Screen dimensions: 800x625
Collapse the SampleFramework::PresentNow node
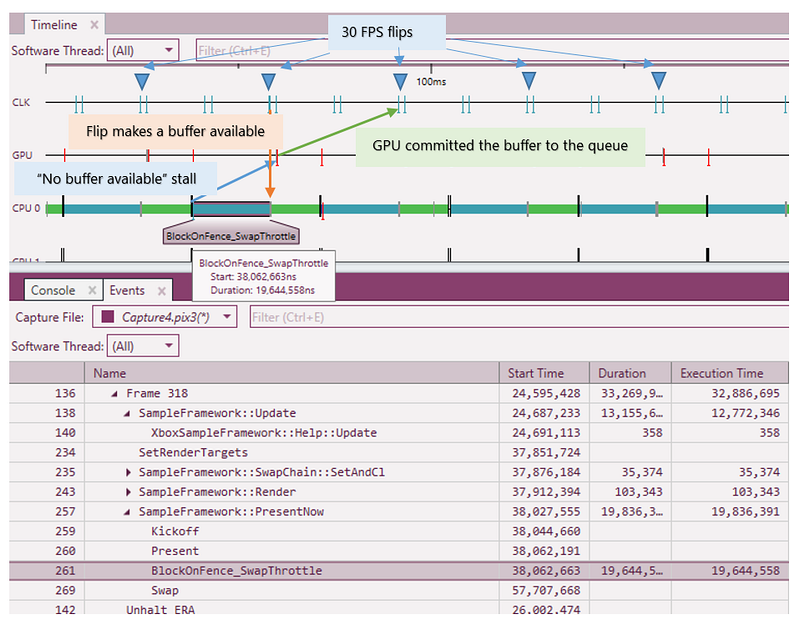pyautogui.click(x=127, y=512)
